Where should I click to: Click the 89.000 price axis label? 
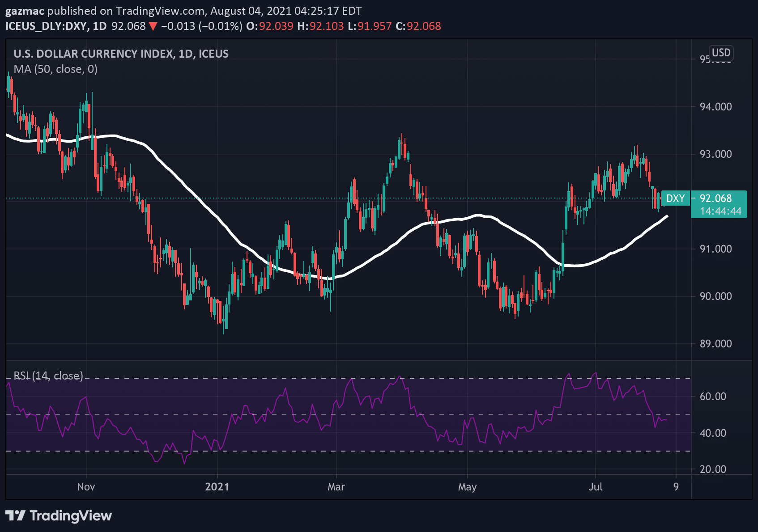click(715, 343)
